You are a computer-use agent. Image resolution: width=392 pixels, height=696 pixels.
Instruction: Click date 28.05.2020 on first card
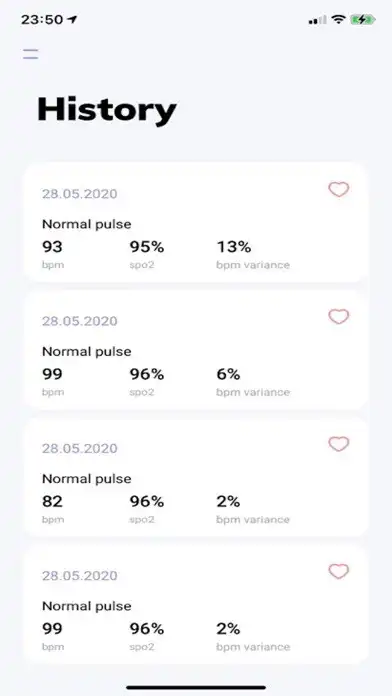pyautogui.click(x=80, y=194)
